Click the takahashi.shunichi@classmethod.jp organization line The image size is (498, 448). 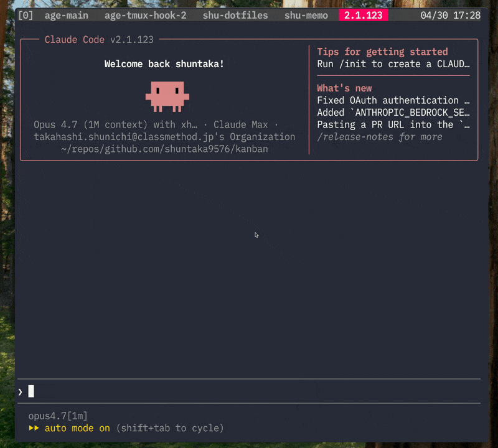(164, 137)
